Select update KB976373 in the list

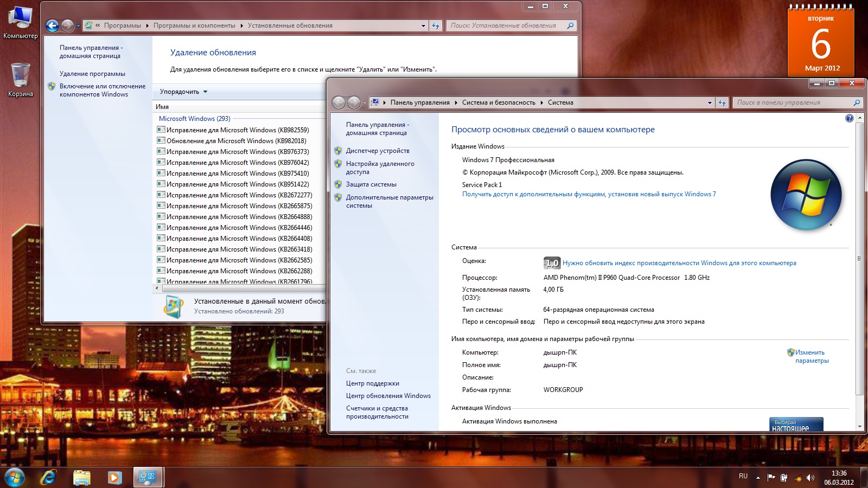coord(238,152)
